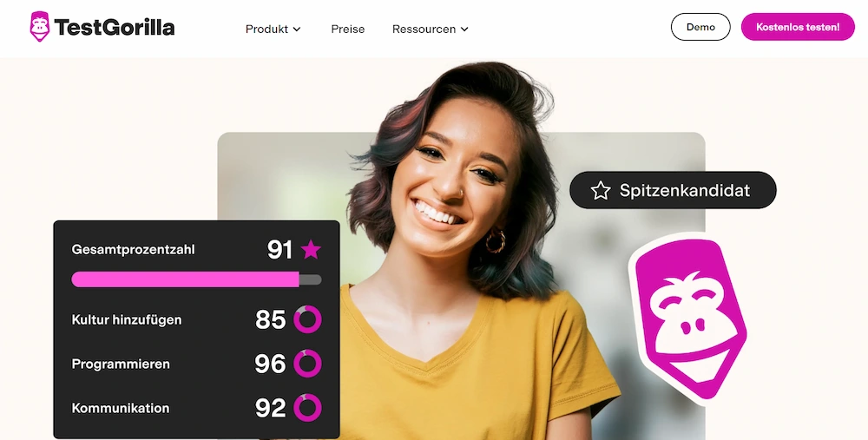The width and height of the screenshot is (868, 440).
Task: Expand the Produkt dropdown chevron
Action: [x=297, y=30]
